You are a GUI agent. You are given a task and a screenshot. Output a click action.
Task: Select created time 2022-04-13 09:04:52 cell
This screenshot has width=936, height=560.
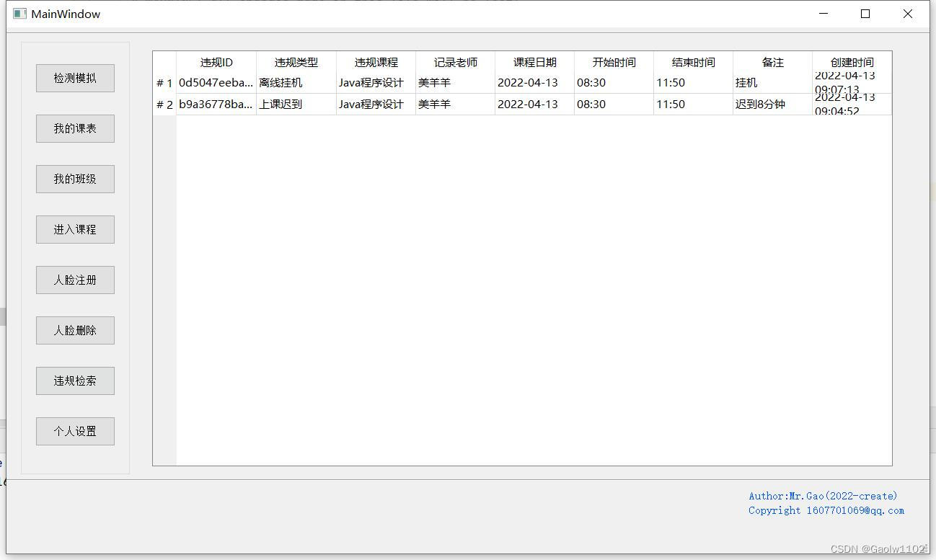coord(852,105)
